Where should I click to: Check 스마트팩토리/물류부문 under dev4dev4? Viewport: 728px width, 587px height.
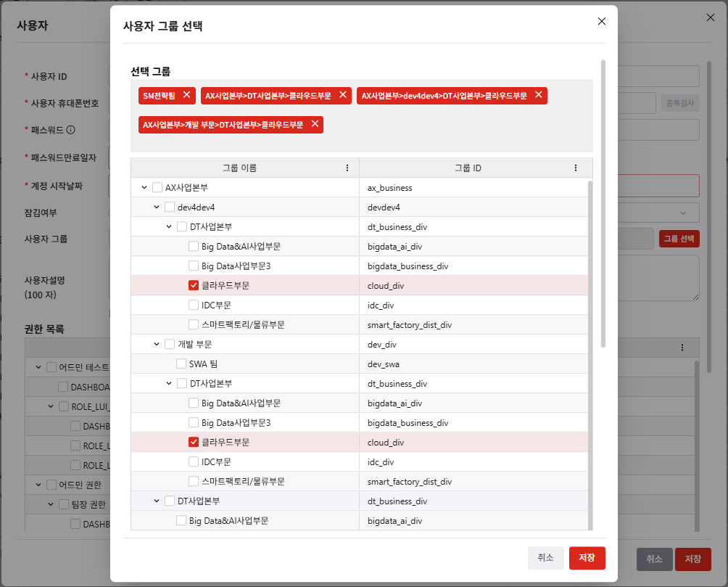(194, 324)
